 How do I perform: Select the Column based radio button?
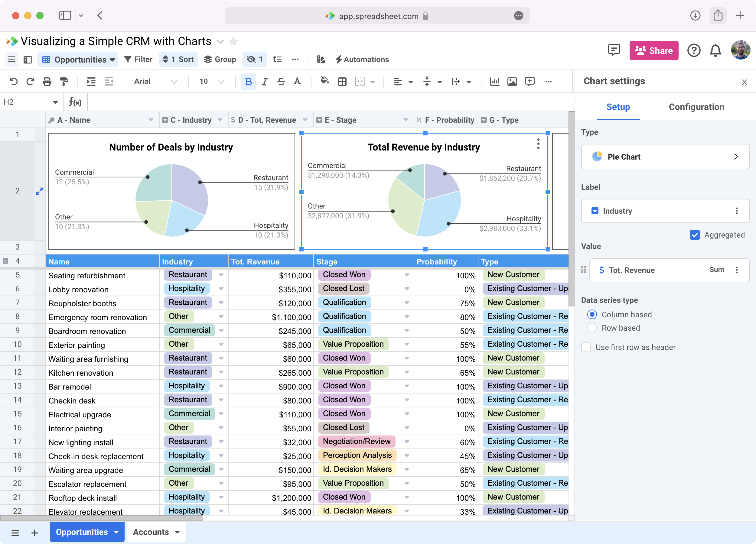click(592, 315)
